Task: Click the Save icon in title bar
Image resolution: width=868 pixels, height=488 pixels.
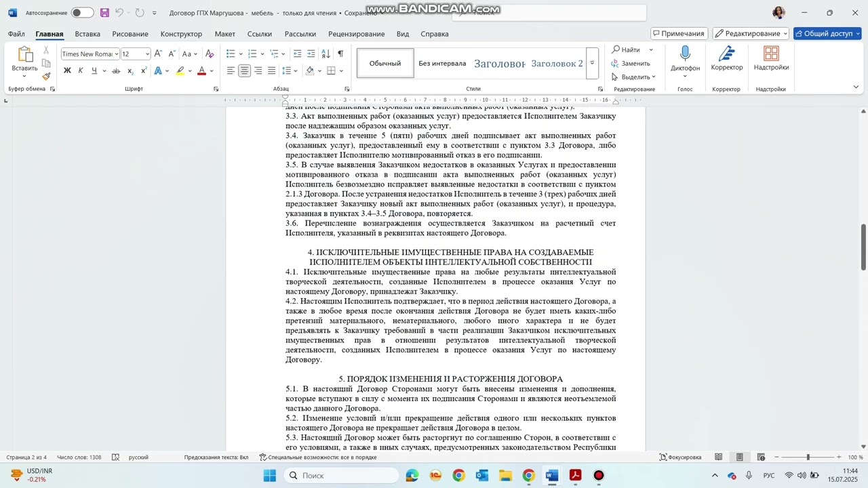Action: click(104, 13)
